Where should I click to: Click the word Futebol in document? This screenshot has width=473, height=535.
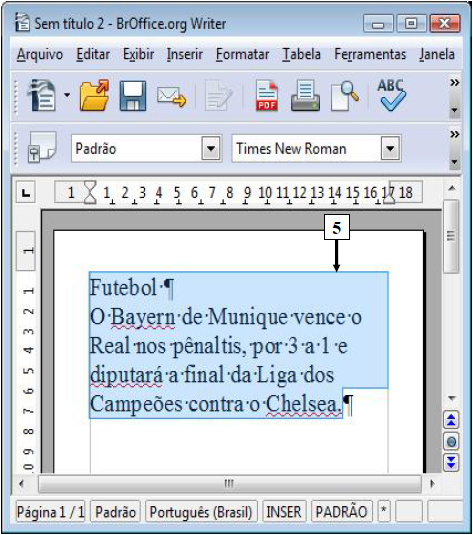click(x=123, y=287)
